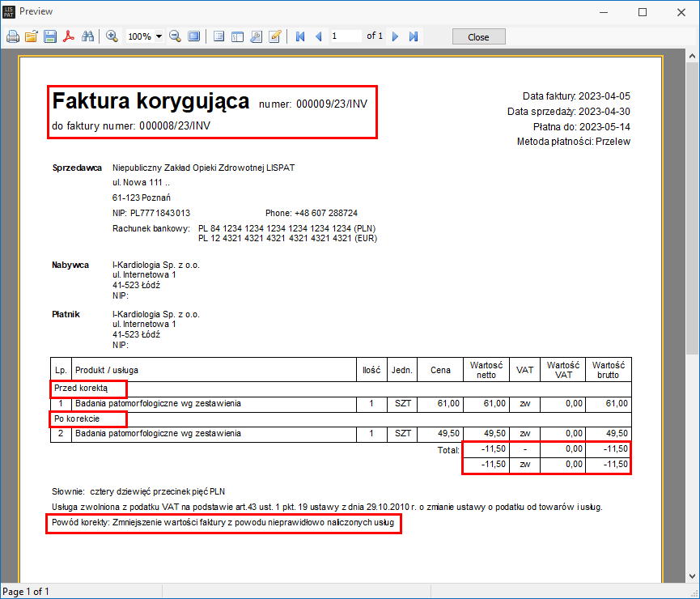700x599 pixels.
Task: Edit the page with the pencil icon
Action: (275, 36)
